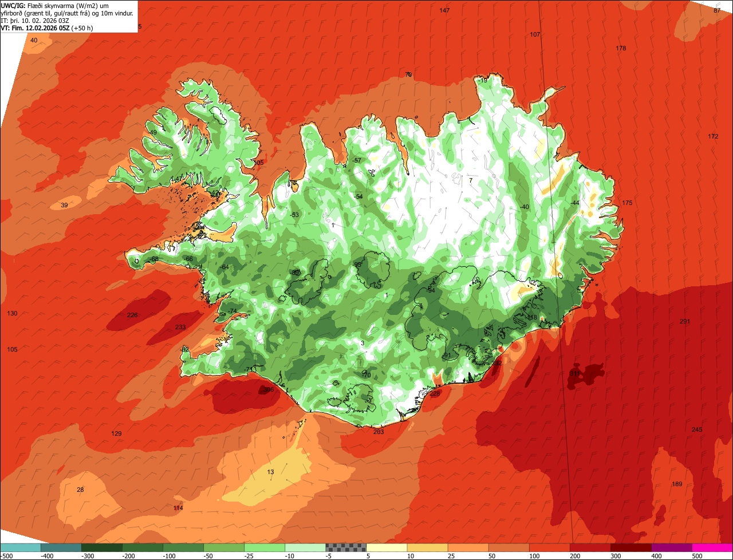733x560 pixels.
Task: Click the value 233 off the west coast
Action: (180, 327)
